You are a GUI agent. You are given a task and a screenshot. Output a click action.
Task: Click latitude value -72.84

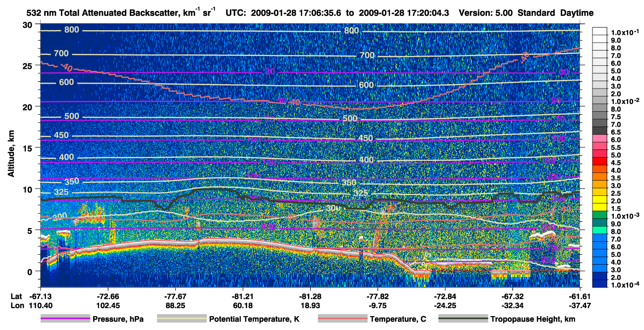click(445, 296)
